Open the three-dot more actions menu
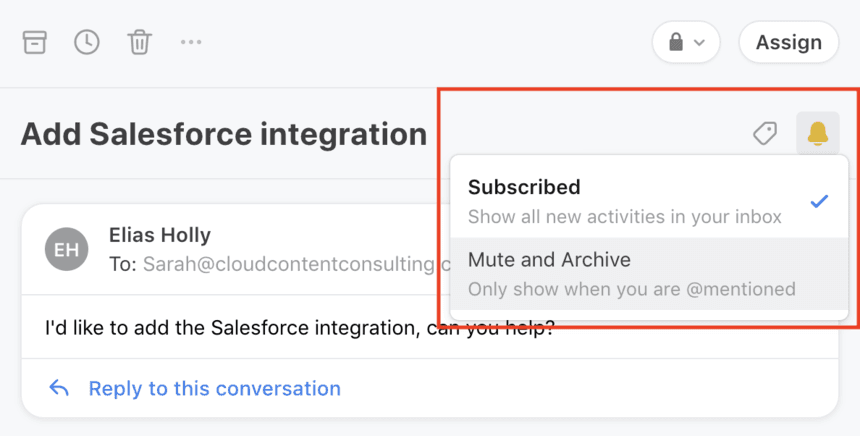 click(x=191, y=42)
